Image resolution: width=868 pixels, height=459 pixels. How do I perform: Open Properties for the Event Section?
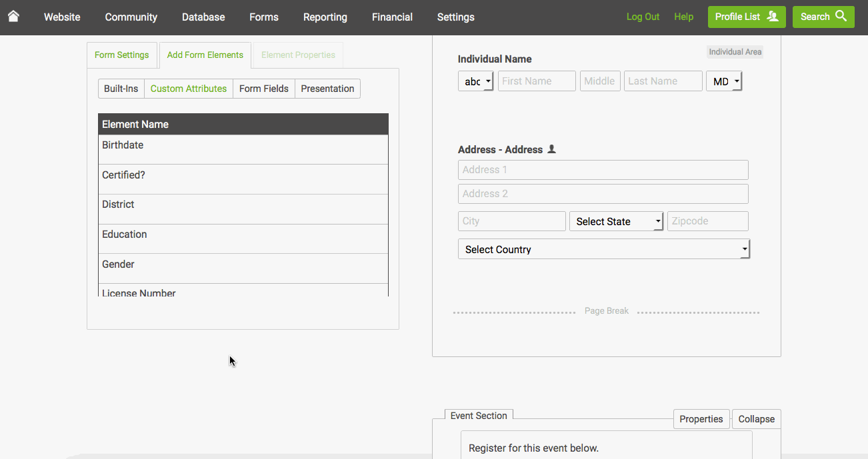(701, 418)
